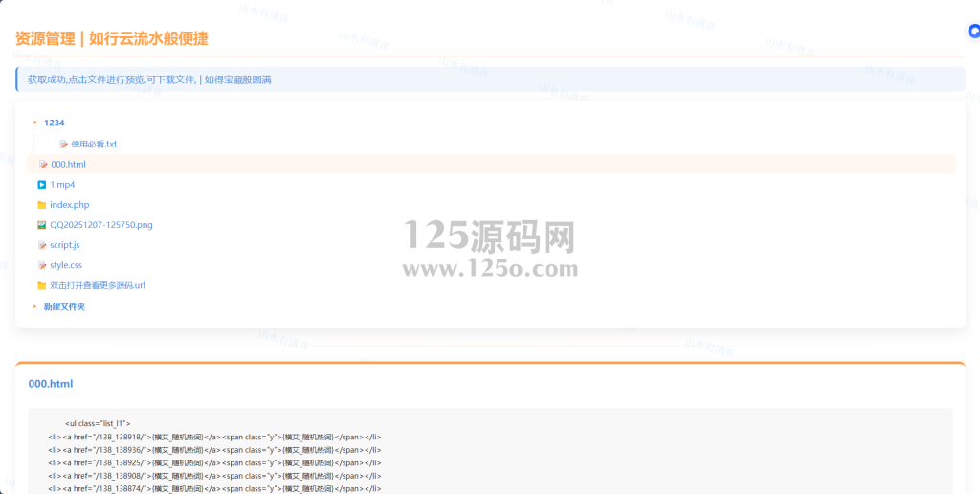The width and height of the screenshot is (980, 494).
Task: Click the 000.html document icon
Action: (42, 165)
